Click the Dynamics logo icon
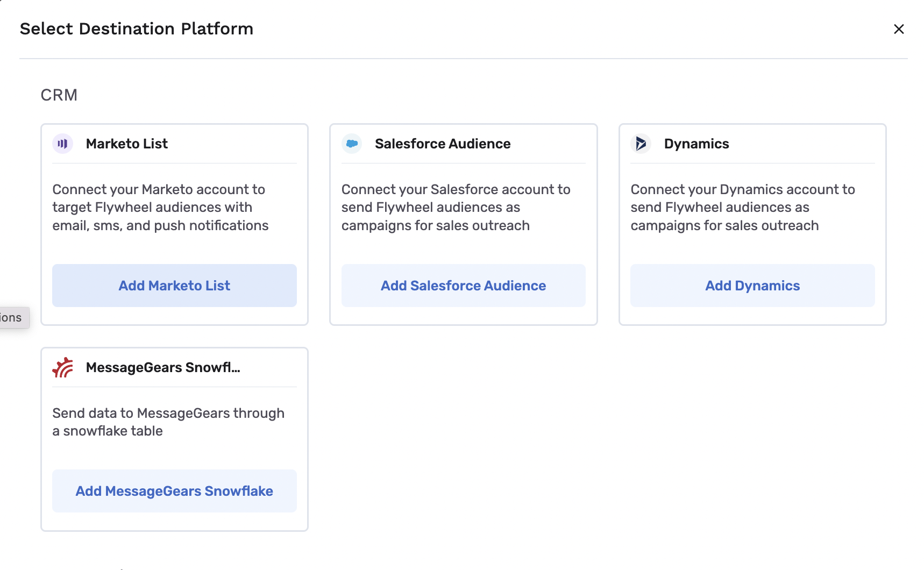 641,144
